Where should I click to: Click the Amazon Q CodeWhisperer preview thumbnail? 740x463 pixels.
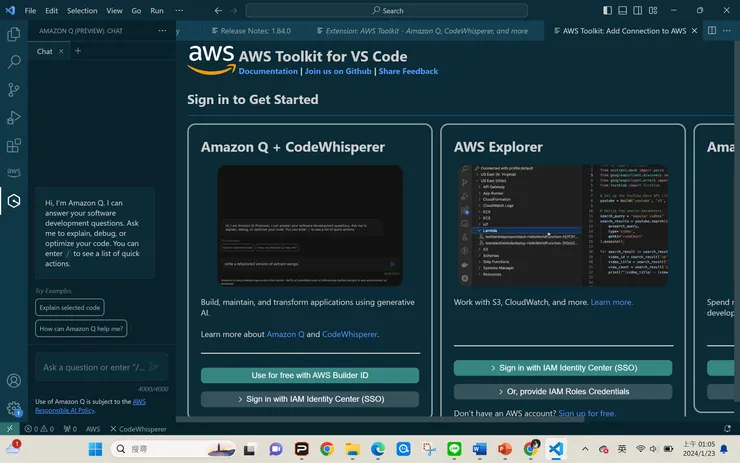310,226
